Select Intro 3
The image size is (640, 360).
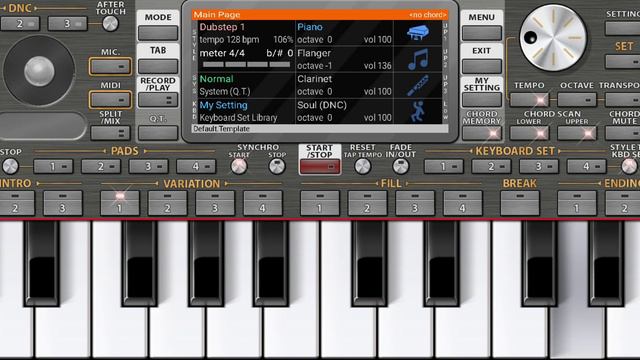pos(62,203)
